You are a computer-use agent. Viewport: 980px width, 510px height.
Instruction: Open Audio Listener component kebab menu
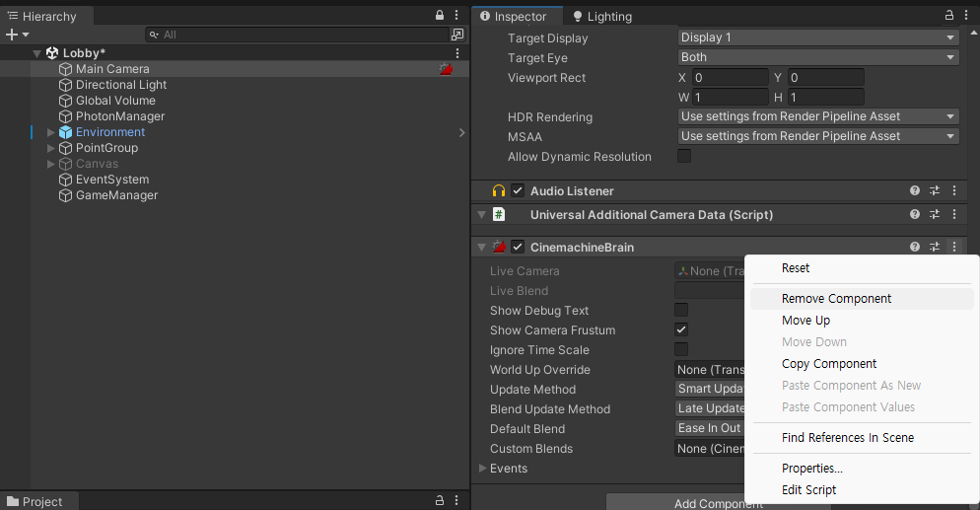(954, 190)
